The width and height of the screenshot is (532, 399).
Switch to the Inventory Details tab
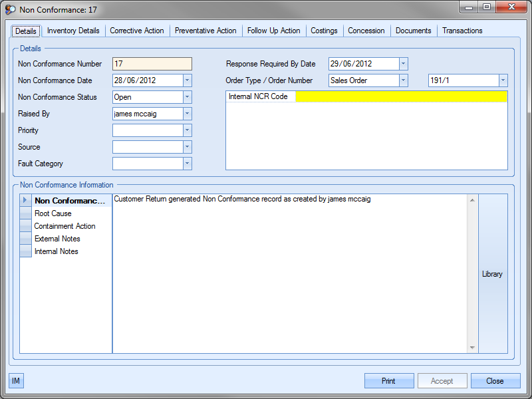[73, 31]
